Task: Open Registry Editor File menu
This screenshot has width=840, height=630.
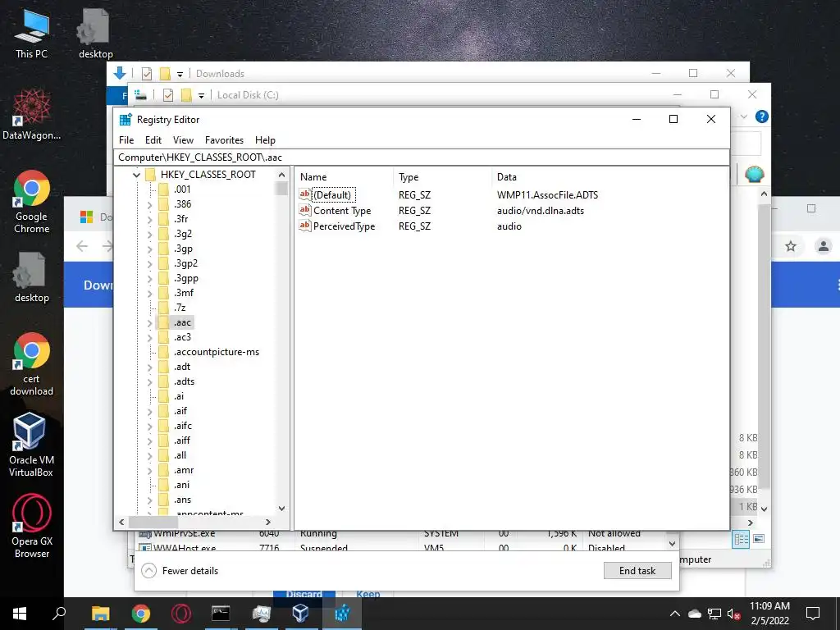Action: [126, 139]
